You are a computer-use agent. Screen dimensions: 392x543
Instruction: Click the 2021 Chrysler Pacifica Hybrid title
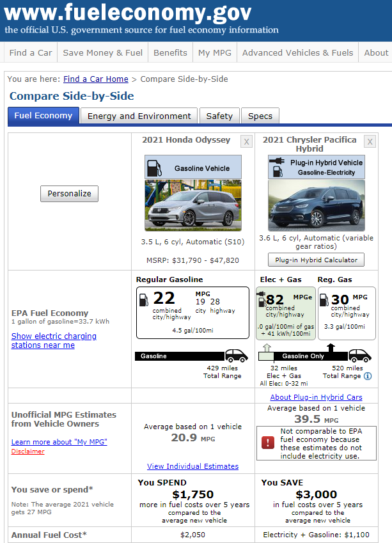310,144
